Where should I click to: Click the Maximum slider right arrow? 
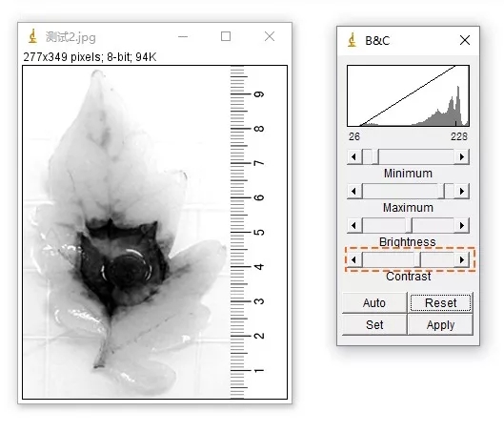[462, 192]
